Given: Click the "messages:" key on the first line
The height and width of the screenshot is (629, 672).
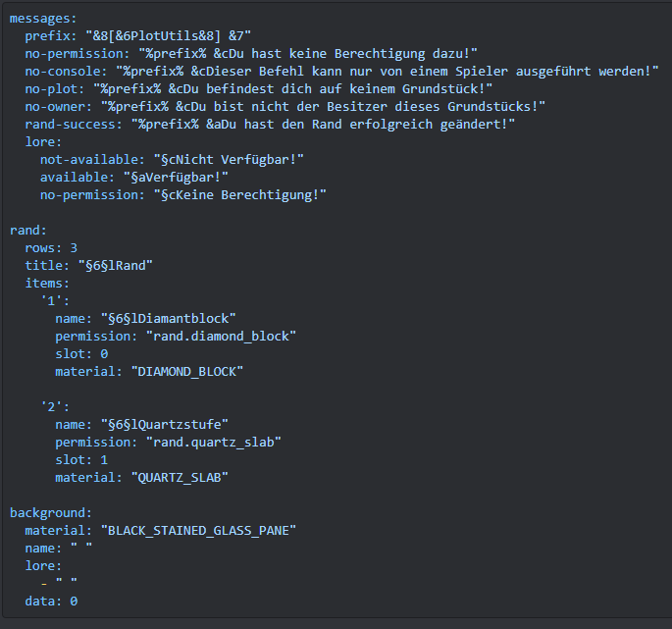Looking at the screenshot, I should [x=43, y=18].
